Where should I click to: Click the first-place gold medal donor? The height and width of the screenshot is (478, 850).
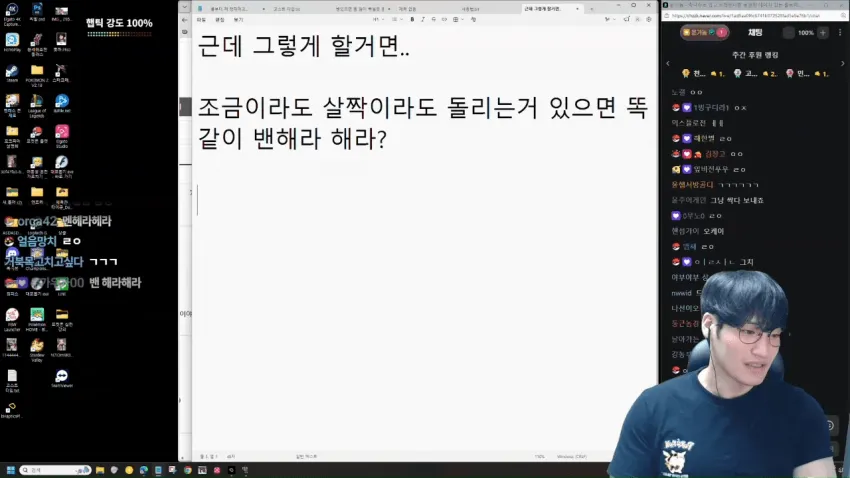click(x=703, y=73)
